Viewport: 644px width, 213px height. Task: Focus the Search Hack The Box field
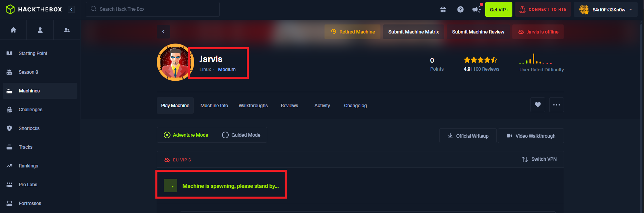coord(153,9)
